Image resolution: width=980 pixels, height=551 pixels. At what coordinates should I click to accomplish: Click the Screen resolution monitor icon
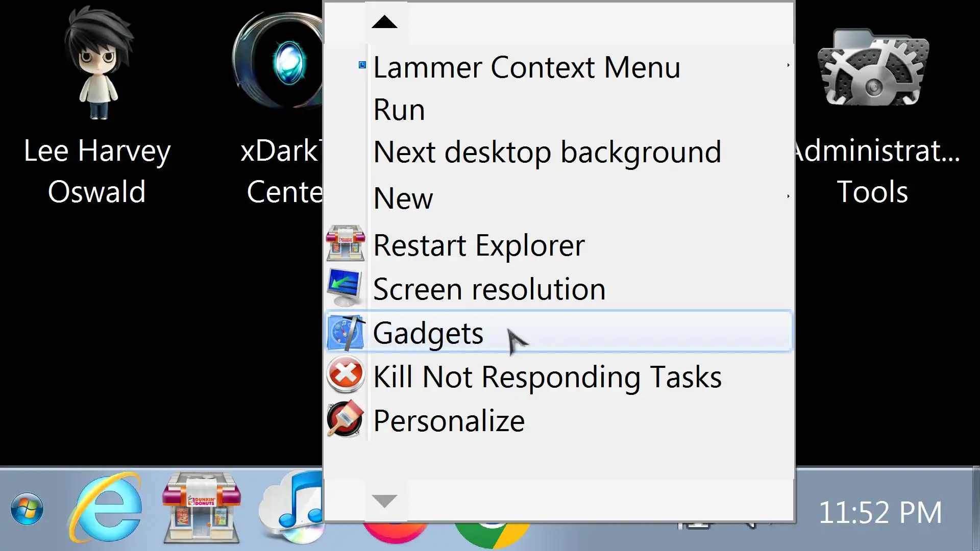(x=345, y=288)
